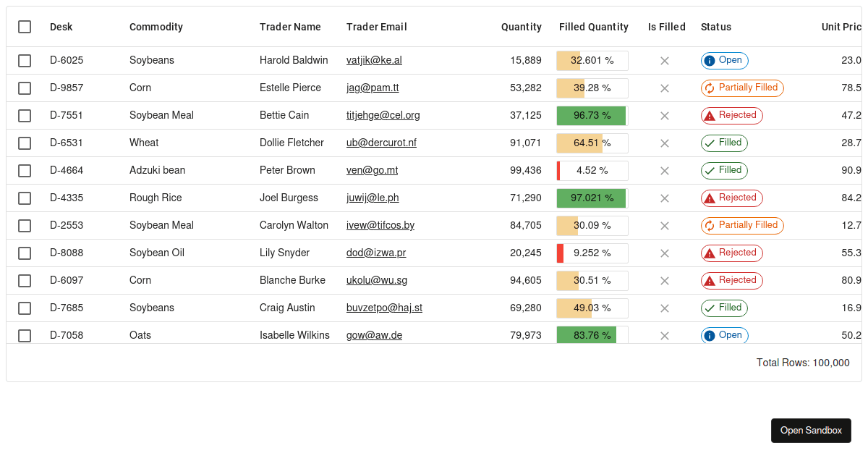Select the checkbox for row D-6025

tap(25, 61)
